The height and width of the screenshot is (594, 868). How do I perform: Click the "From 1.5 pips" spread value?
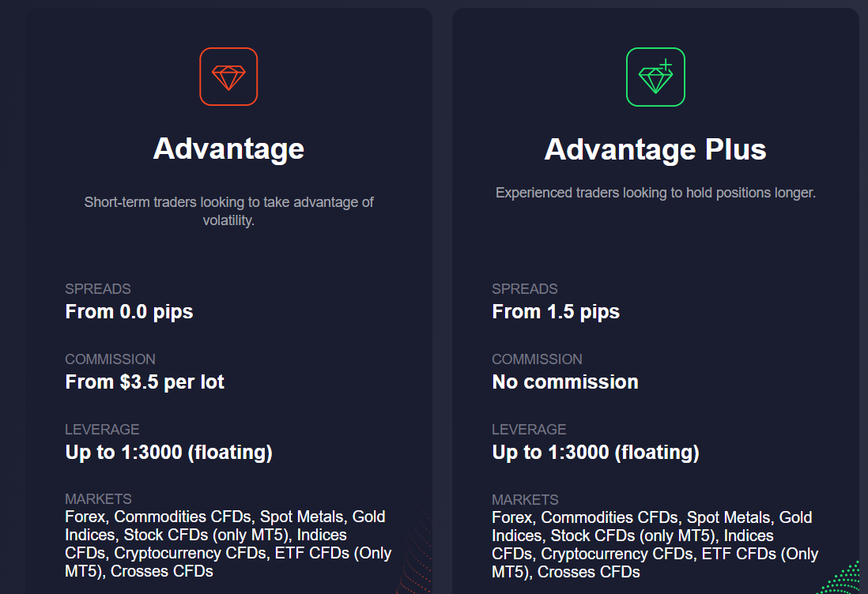pyautogui.click(x=556, y=312)
